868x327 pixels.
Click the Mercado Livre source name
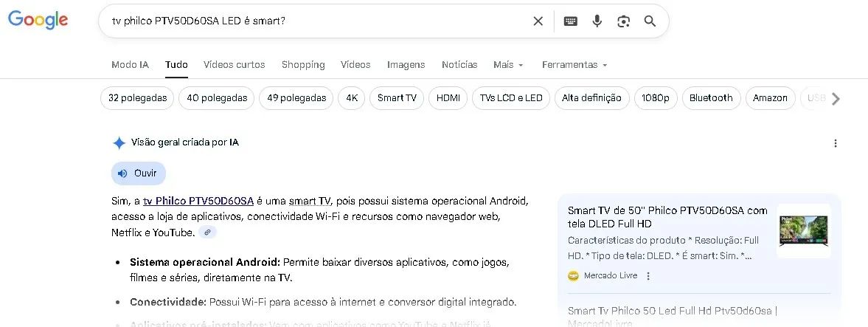611,275
